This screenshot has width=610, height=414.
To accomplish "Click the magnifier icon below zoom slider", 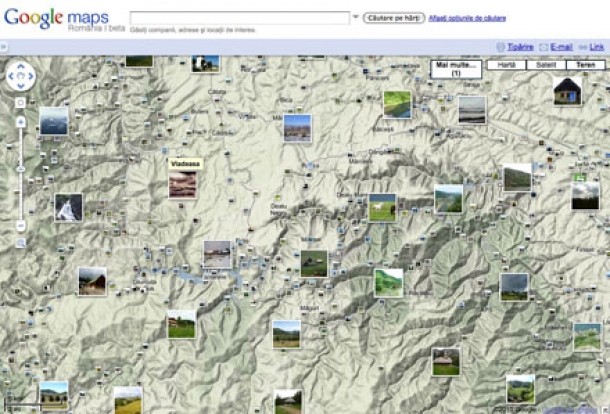I will [21, 243].
